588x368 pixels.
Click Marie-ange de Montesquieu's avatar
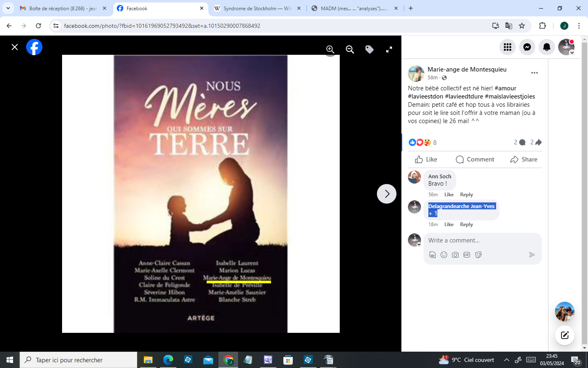(416, 74)
